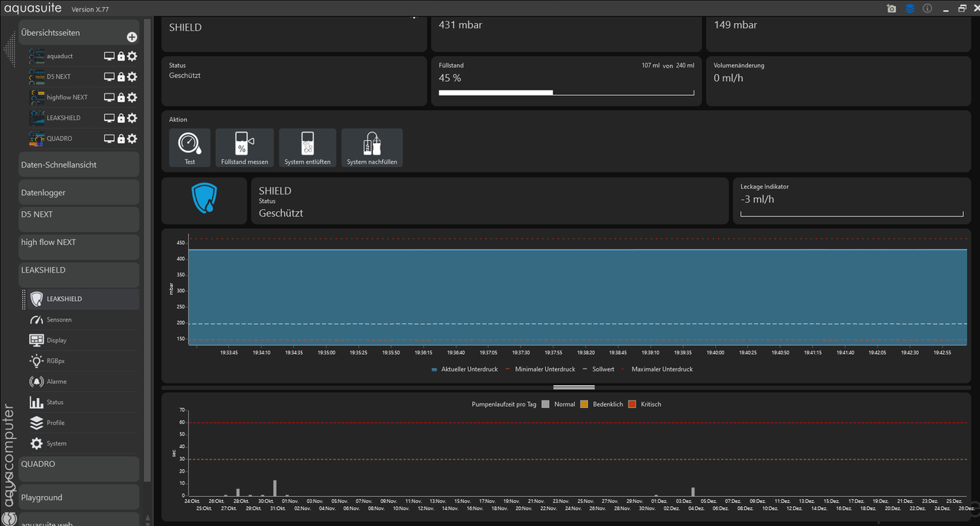The width and height of the screenshot is (980, 526).
Task: Click the Normal pump runtime legend swatch
Action: point(546,404)
